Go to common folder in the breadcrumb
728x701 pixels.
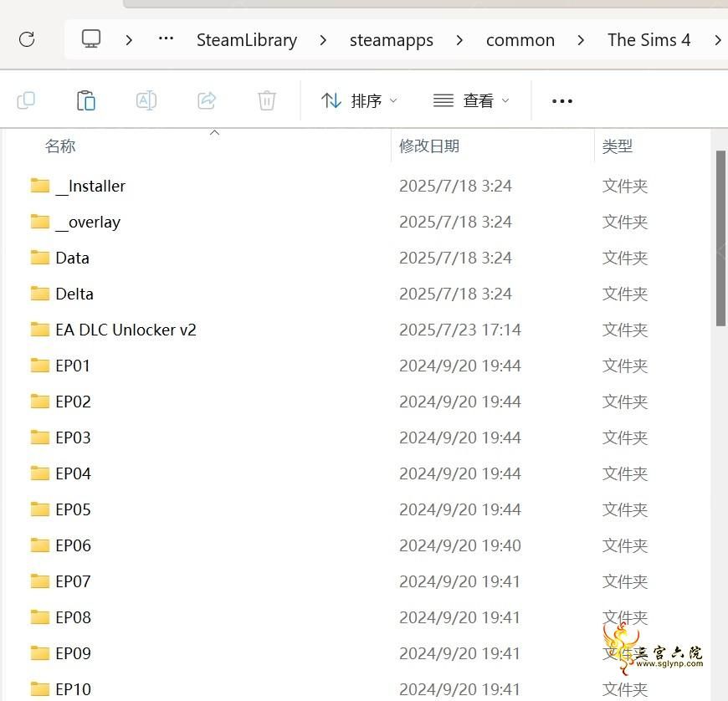(520, 40)
